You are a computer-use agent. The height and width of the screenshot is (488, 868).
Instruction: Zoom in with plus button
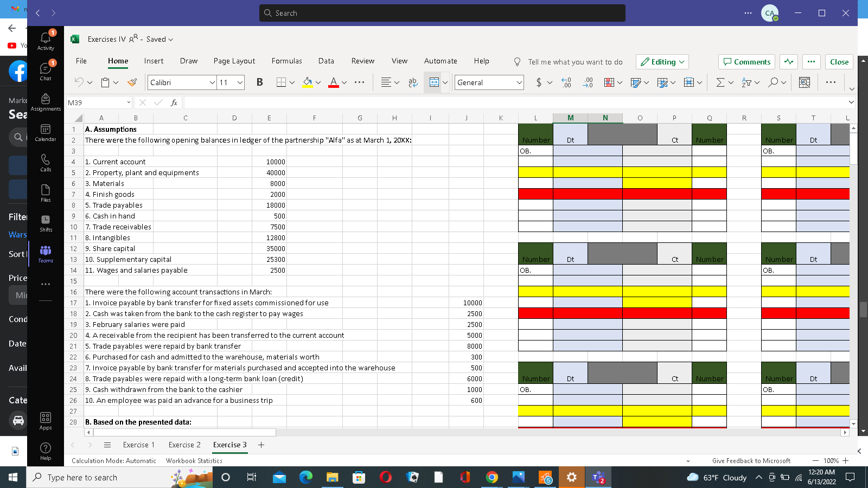[x=845, y=460]
